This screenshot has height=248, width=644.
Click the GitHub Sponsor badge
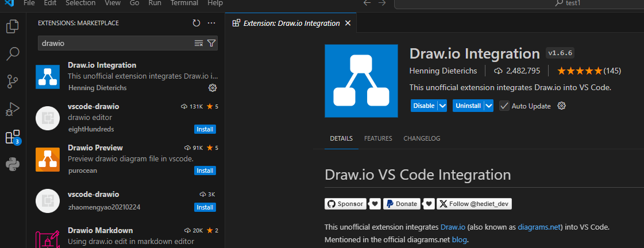[345, 204]
